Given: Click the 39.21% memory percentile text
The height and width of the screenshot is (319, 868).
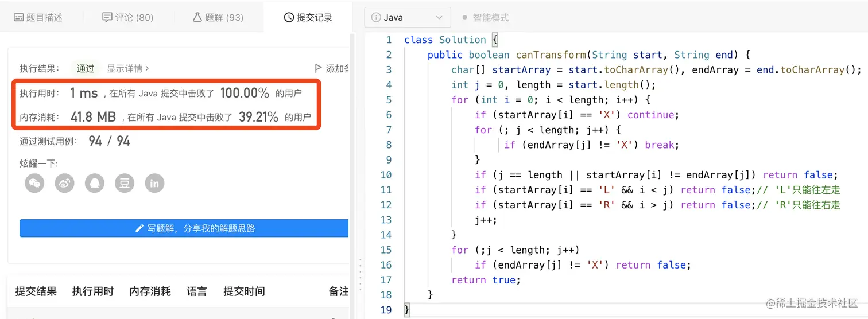Looking at the screenshot, I should (x=258, y=118).
